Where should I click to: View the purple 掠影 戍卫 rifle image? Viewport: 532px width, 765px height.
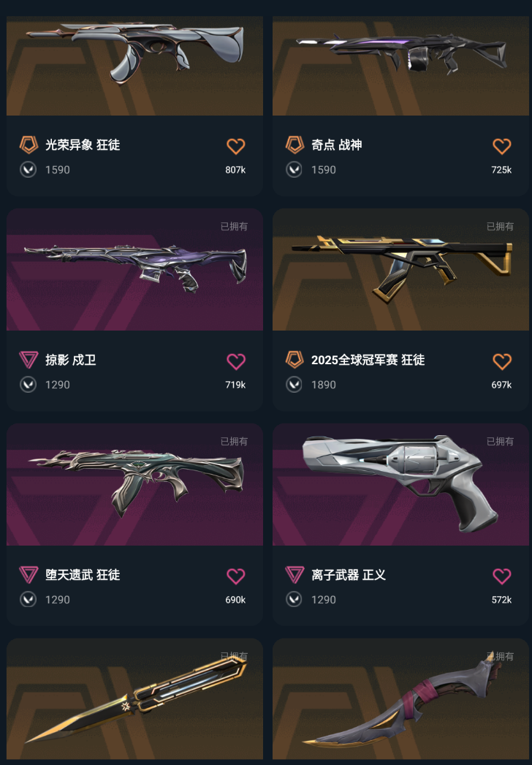[x=134, y=270]
